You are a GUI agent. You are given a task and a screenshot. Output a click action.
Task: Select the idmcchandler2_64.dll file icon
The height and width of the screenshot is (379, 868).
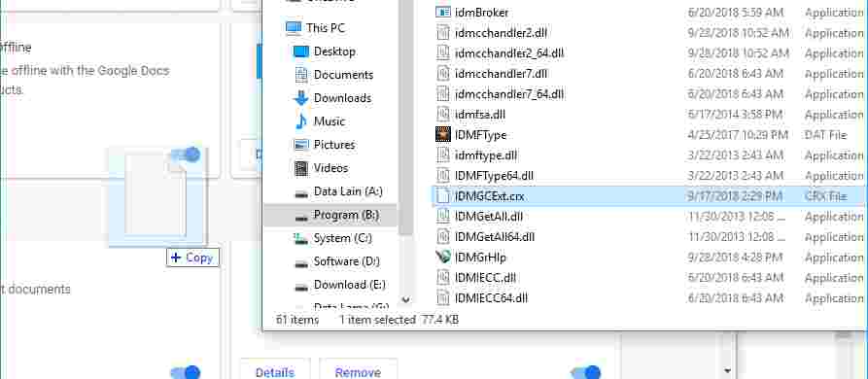(443, 53)
